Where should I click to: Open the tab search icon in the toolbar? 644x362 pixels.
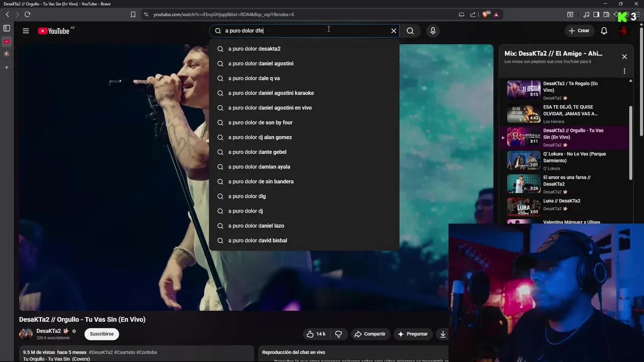pyautogui.click(x=570, y=15)
